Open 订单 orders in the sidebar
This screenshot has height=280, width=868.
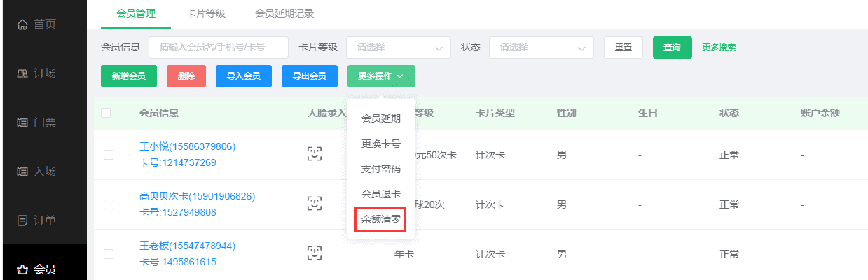(22, 220)
